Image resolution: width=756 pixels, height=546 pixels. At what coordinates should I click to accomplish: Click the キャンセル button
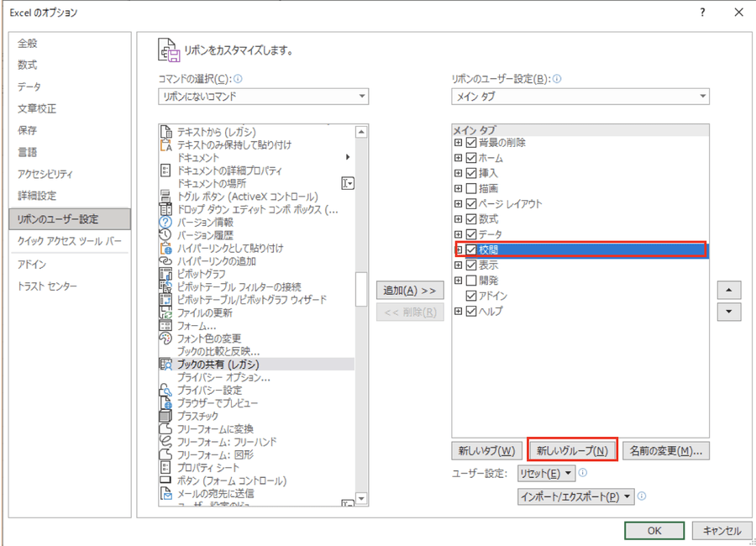click(722, 531)
